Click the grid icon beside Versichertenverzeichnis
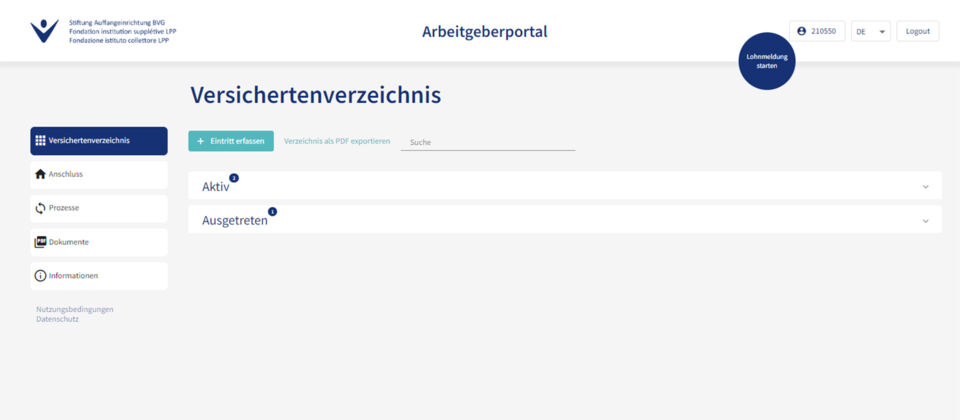Viewport: 960px width, 420px height. pyautogui.click(x=40, y=141)
